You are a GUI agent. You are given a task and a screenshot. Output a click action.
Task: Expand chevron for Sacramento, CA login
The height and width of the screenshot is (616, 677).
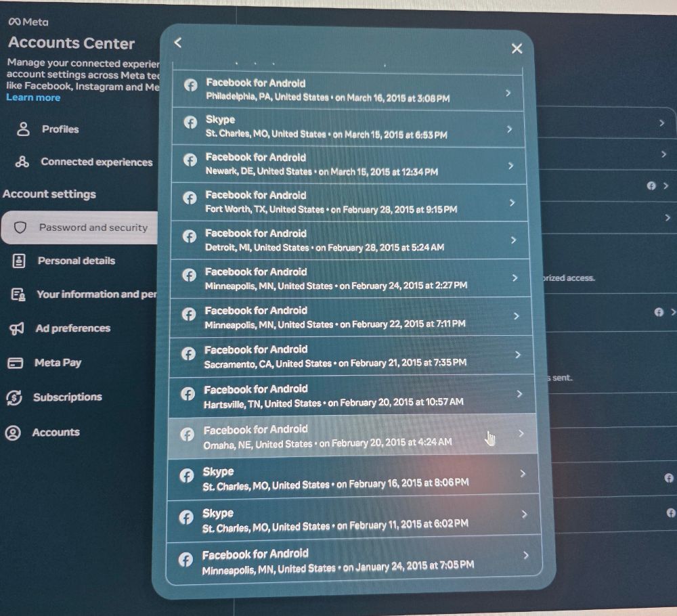[x=518, y=355]
